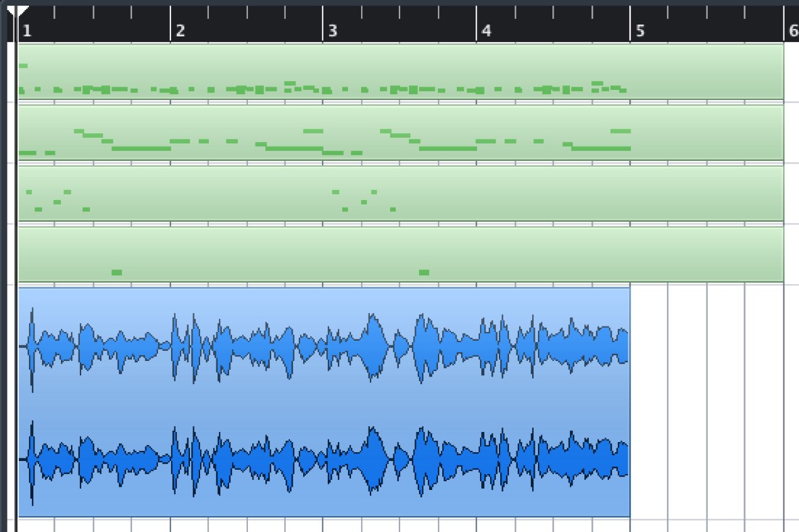Select the third MIDI clip with sparse notes
799x532 pixels.
(x=401, y=194)
